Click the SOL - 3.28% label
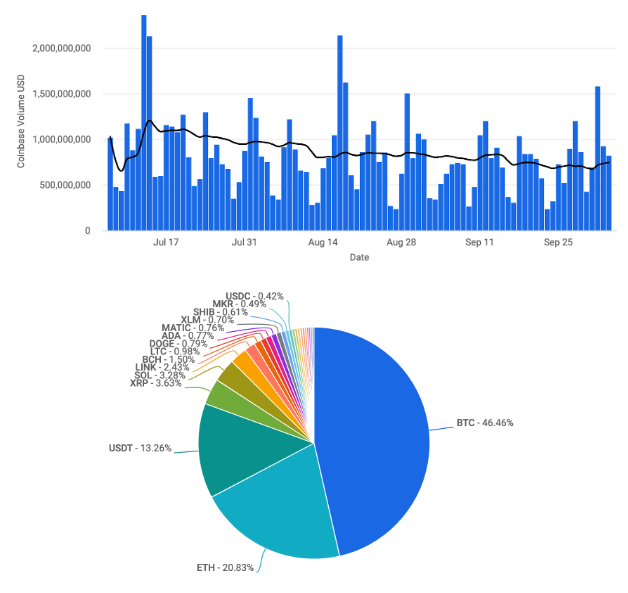This screenshot has height=593, width=628. (159, 376)
